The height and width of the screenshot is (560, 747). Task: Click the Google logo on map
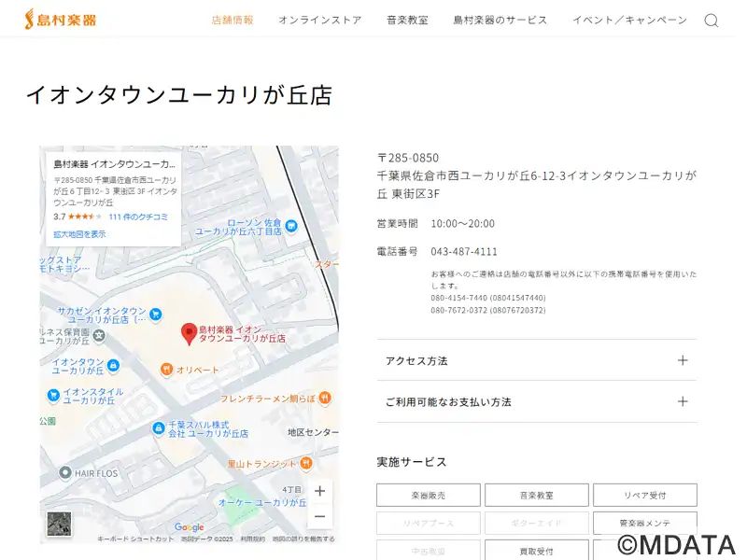tap(190, 527)
